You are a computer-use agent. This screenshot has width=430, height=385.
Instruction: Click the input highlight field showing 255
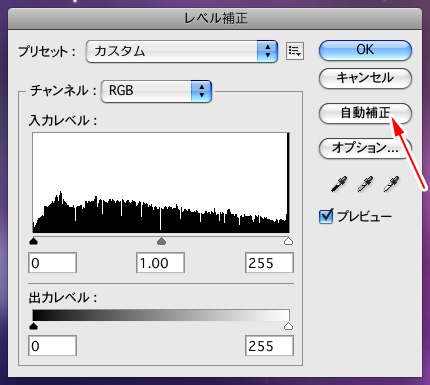(269, 263)
